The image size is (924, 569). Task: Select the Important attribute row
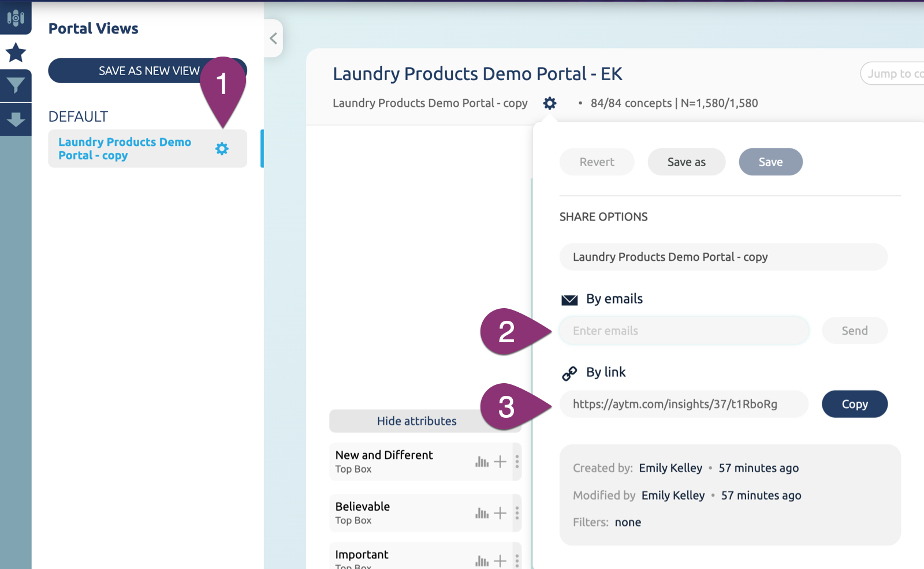425,556
